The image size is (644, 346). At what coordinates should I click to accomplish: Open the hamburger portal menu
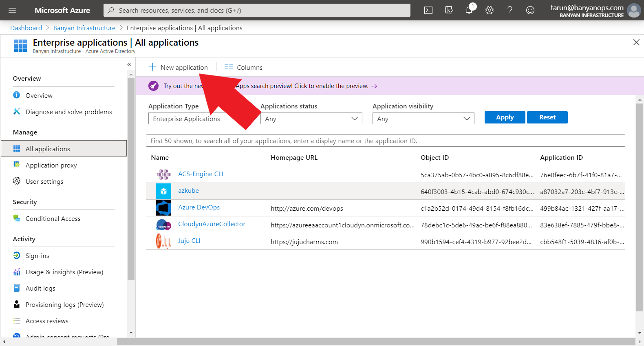pos(12,10)
